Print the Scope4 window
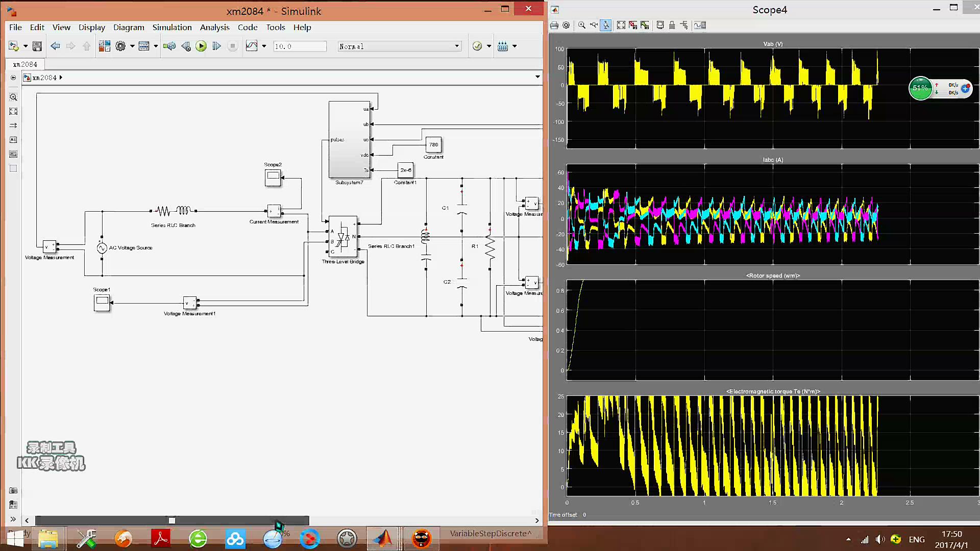 (554, 25)
